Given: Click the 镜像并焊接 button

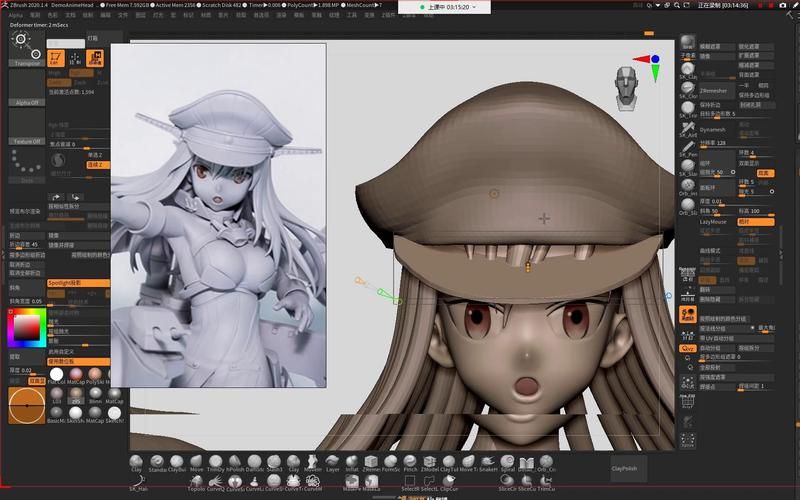Looking at the screenshot, I should pyautogui.click(x=78, y=245).
